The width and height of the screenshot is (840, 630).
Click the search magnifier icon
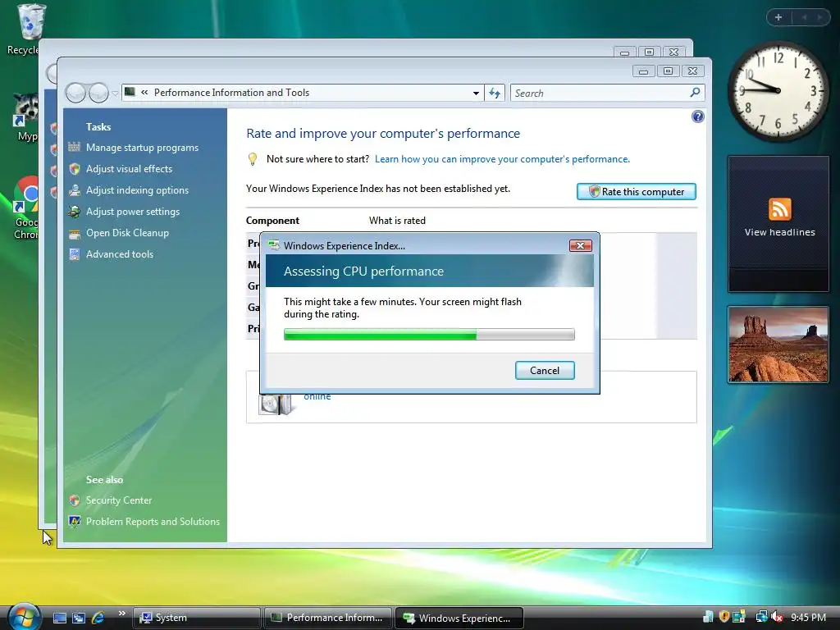[x=695, y=93]
